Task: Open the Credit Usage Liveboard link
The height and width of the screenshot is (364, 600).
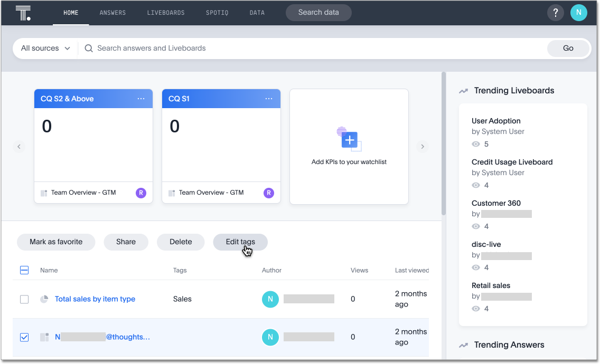Action: (x=512, y=162)
